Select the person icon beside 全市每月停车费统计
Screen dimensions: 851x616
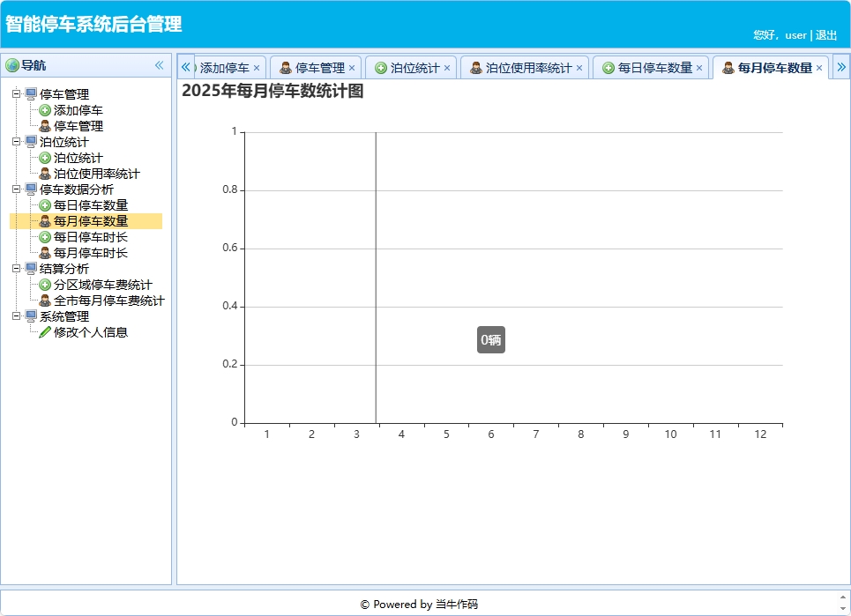pos(45,301)
